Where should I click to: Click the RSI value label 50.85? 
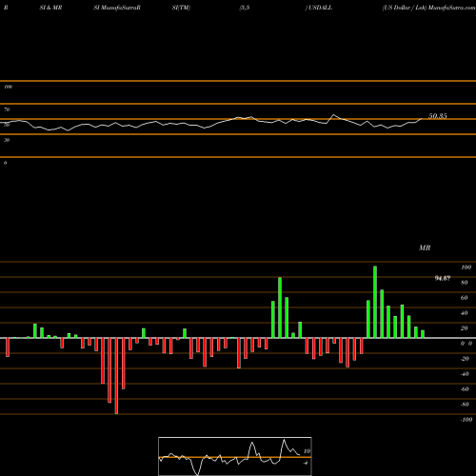[438, 116]
